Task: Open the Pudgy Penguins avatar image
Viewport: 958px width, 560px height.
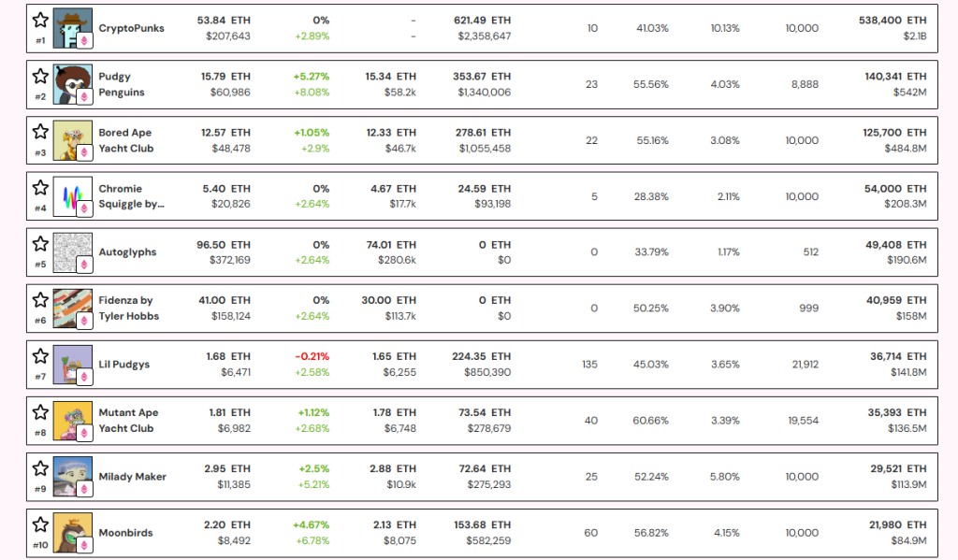Action: click(73, 84)
